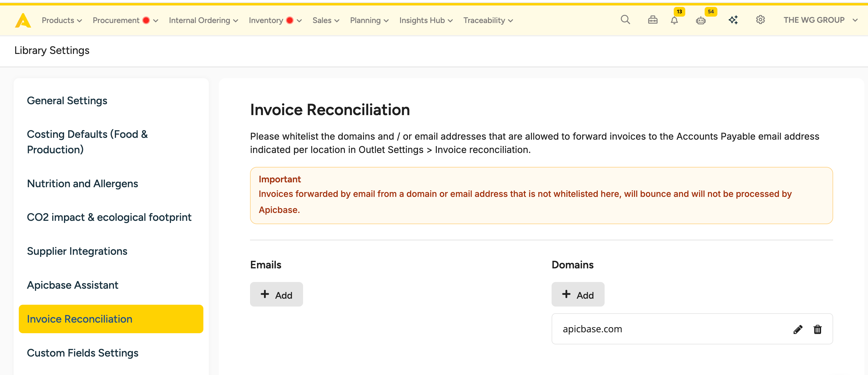Go to Supplier Integrations section
This screenshot has width=868, height=375.
tap(77, 251)
